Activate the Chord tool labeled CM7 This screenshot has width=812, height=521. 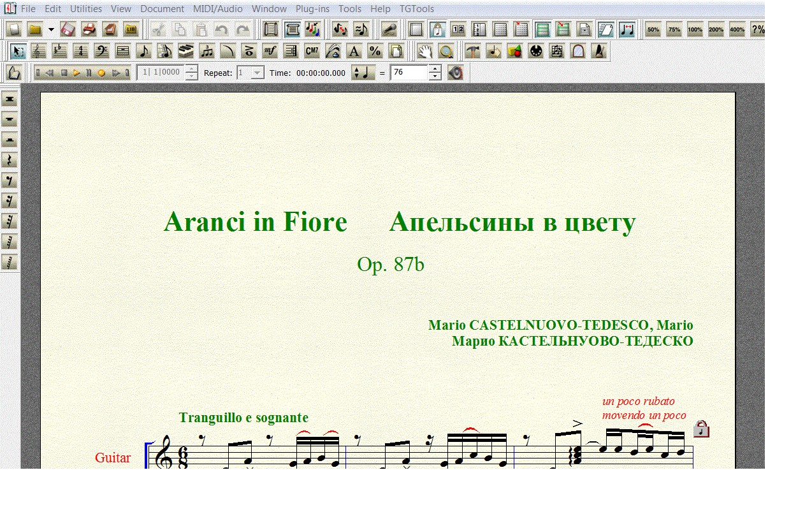pos(312,51)
